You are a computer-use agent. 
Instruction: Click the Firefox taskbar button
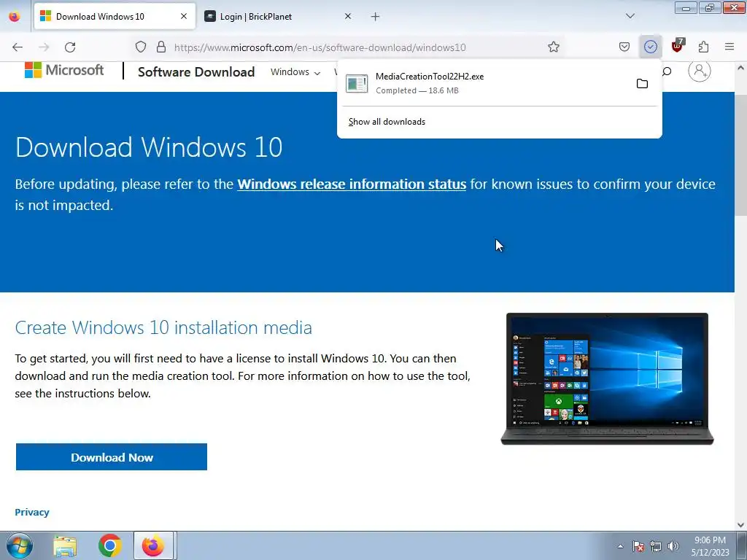click(x=153, y=545)
